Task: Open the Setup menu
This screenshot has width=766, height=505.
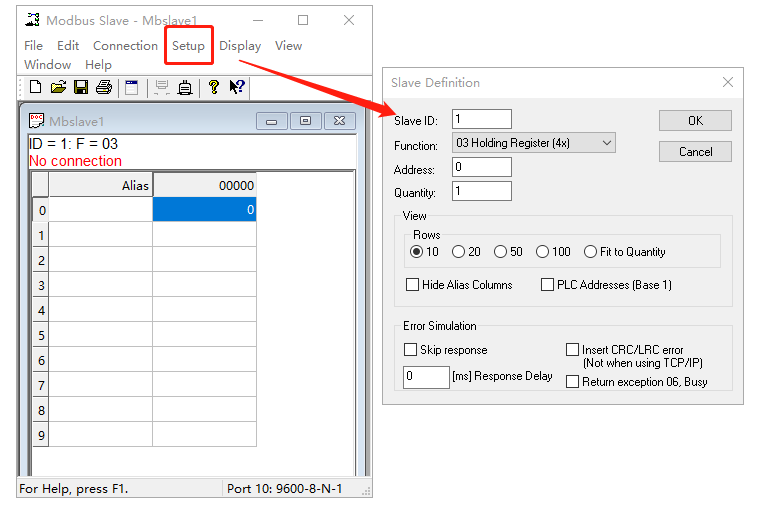Action: pyautogui.click(x=188, y=46)
